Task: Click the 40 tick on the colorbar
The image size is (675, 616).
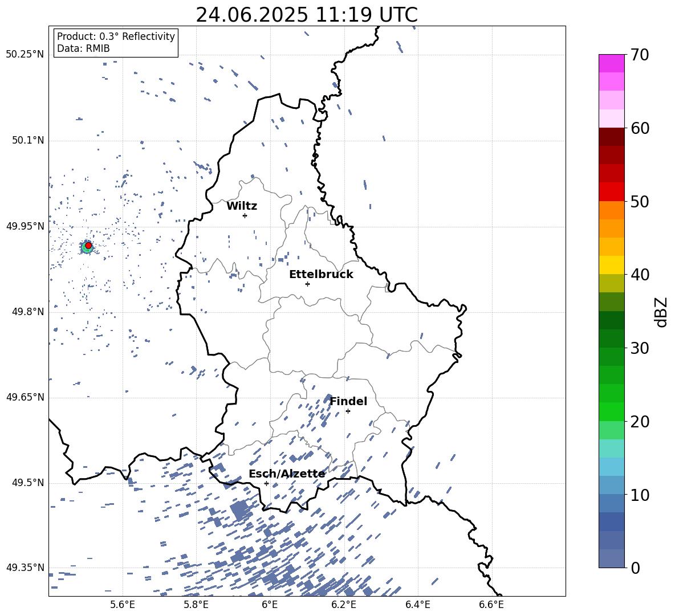Action: pos(640,275)
